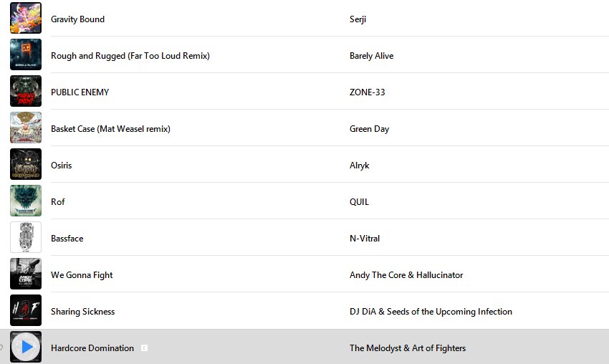
Task: Select the PUBLIC ENEMY album thumbnail
Action: click(26, 91)
